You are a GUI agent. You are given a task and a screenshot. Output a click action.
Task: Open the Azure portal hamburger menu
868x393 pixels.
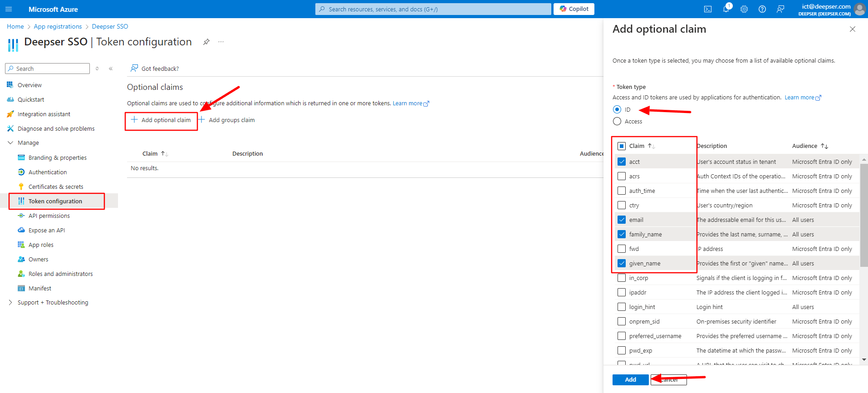tap(9, 9)
